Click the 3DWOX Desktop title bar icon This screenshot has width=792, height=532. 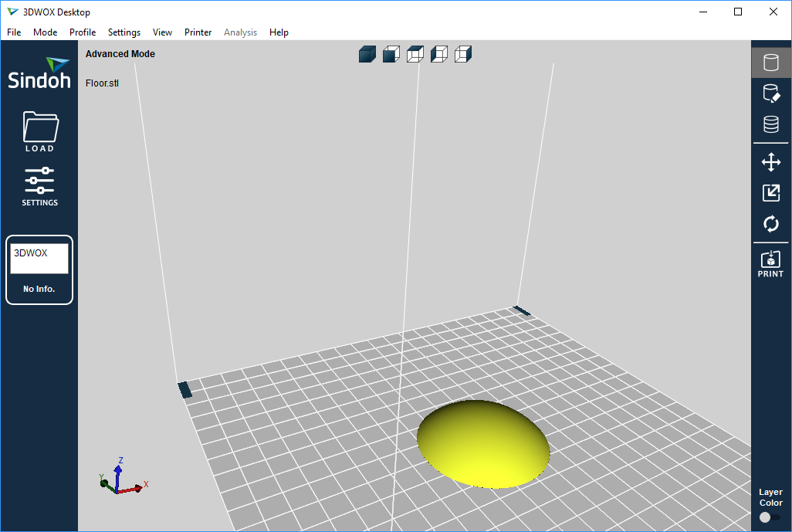point(12,12)
